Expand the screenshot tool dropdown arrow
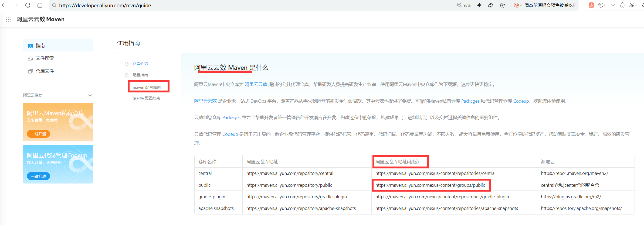The width and height of the screenshot is (644, 225). click(636, 5)
